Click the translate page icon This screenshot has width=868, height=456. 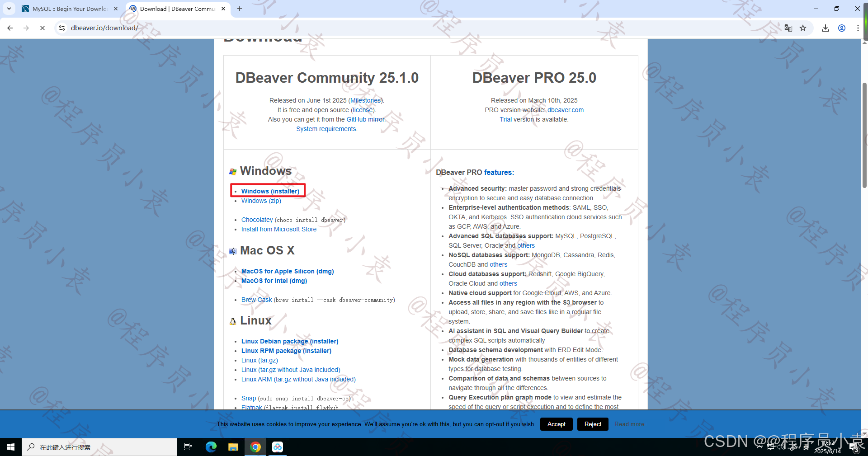point(788,28)
